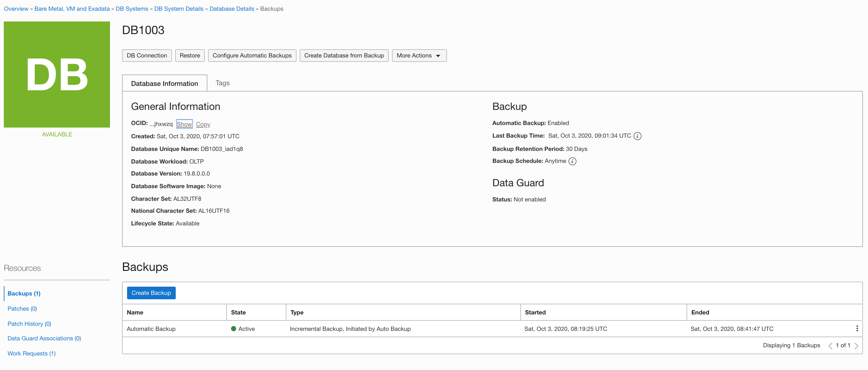
Task: Expand the More Actions dropdown
Action: [x=419, y=56]
